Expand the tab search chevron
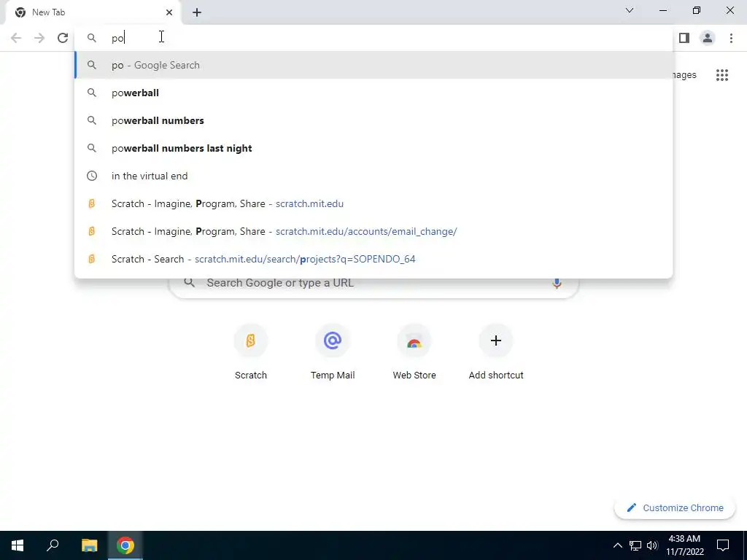747x560 pixels. (630, 10)
